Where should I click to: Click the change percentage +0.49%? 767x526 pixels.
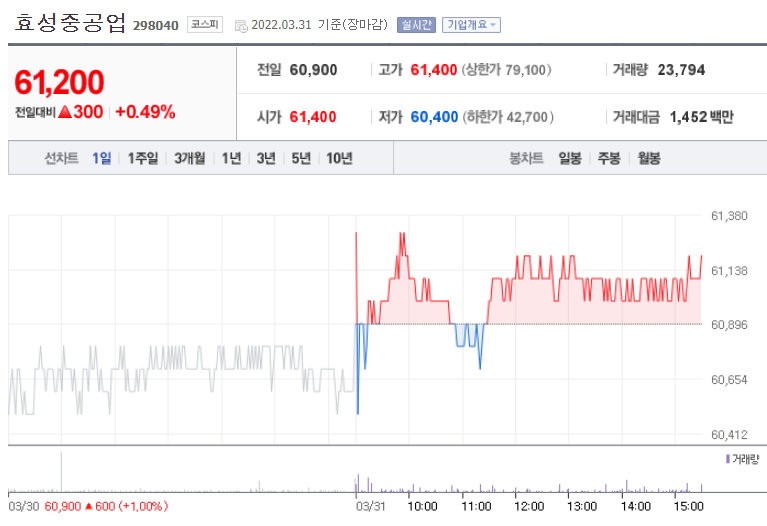[145, 112]
